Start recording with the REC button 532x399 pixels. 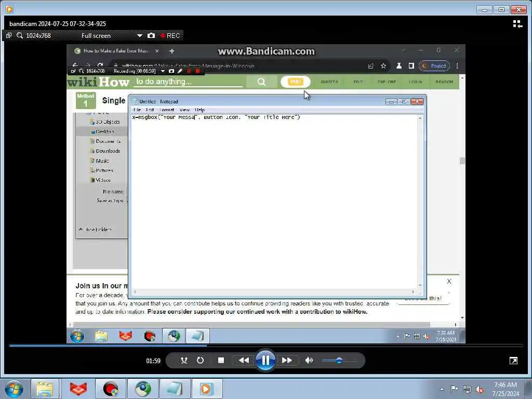(x=170, y=36)
